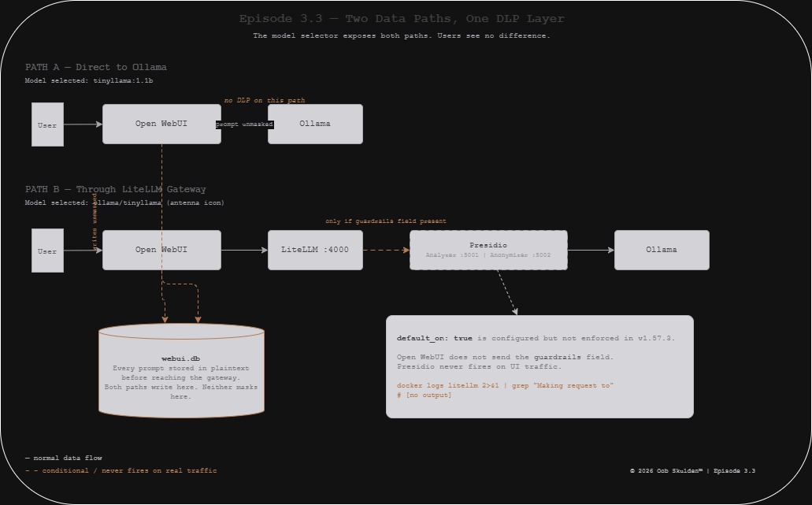Click the 'PATH A — Direct to Ollama' heading

pos(96,67)
